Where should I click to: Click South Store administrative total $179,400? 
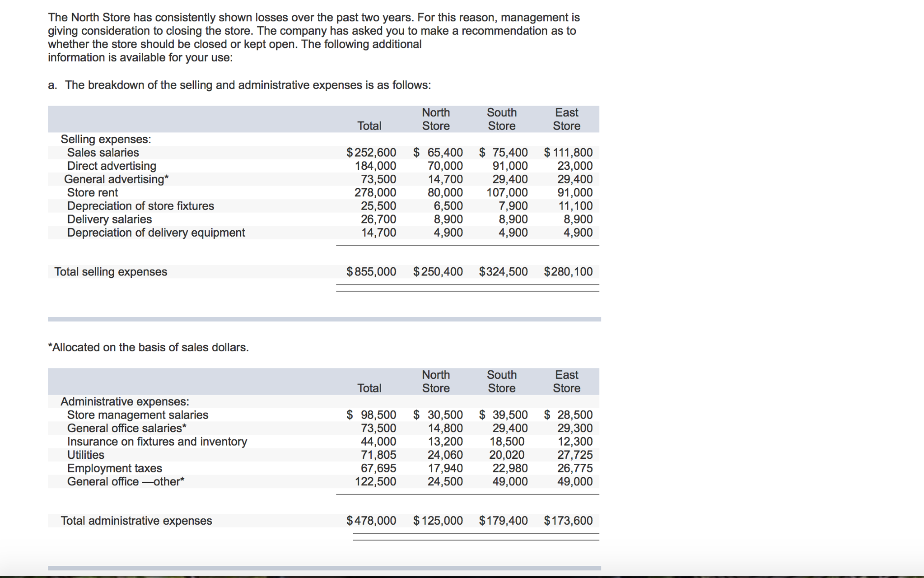[503, 521]
